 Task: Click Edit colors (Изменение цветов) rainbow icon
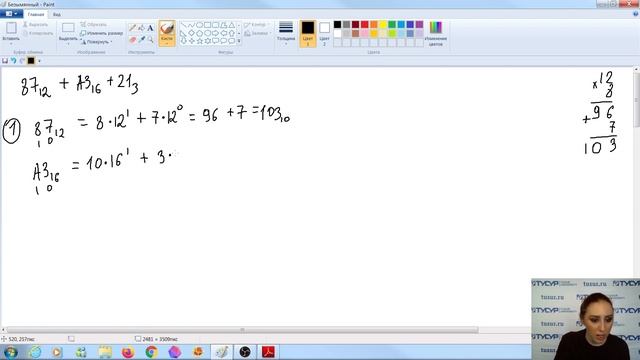436,28
